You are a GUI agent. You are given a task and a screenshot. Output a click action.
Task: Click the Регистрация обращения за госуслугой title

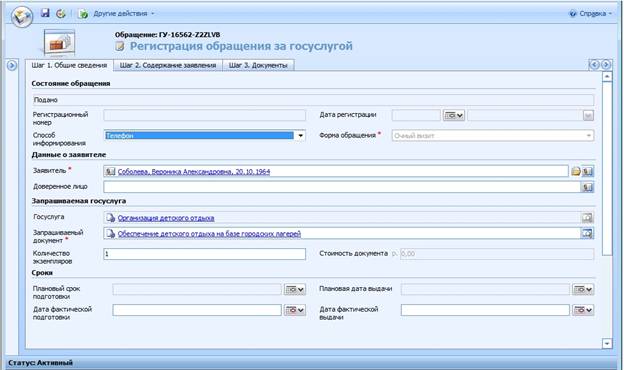241,46
